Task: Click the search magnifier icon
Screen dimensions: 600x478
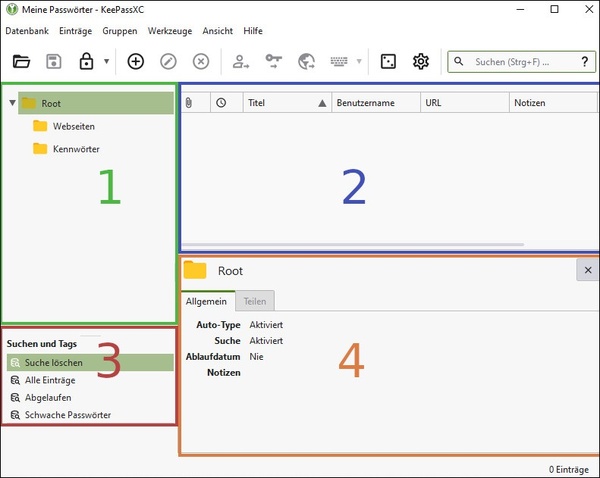Action: pos(458,61)
